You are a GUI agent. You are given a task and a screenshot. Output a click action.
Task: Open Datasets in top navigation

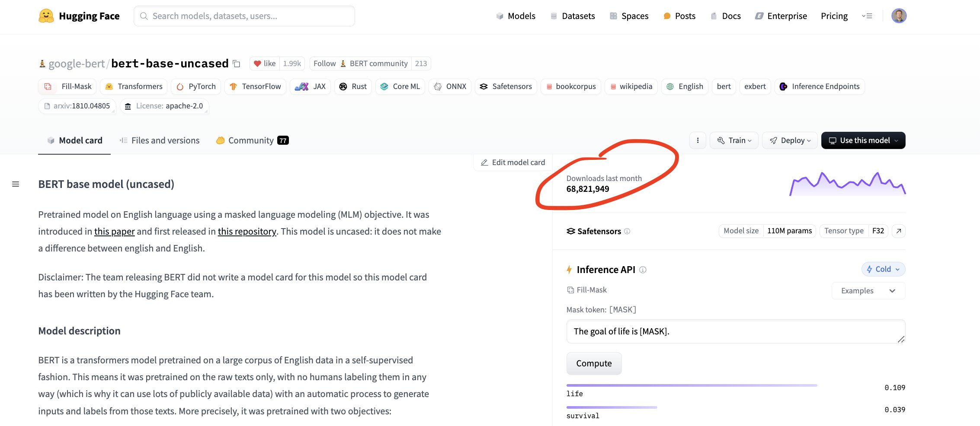(573, 16)
